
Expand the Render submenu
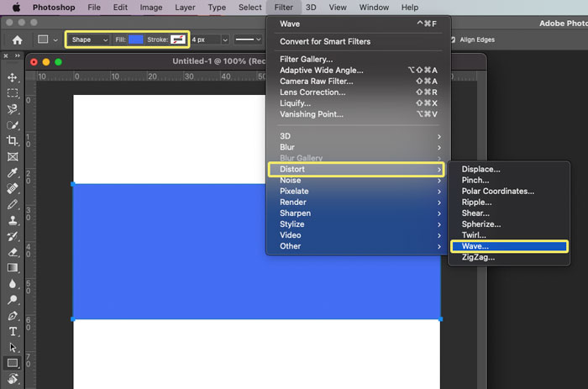point(358,202)
